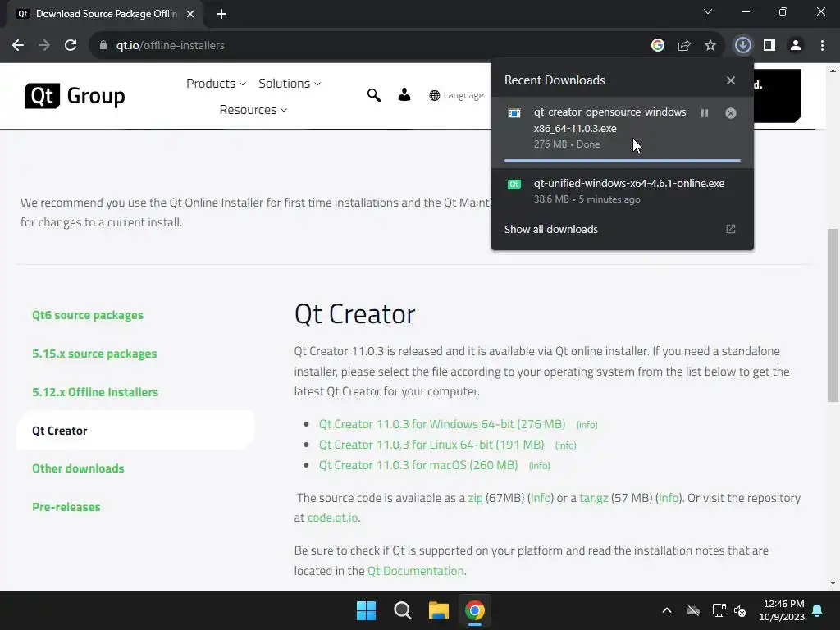Open the site search magnifier
Image resolution: width=840 pixels, height=630 pixels.
(374, 95)
